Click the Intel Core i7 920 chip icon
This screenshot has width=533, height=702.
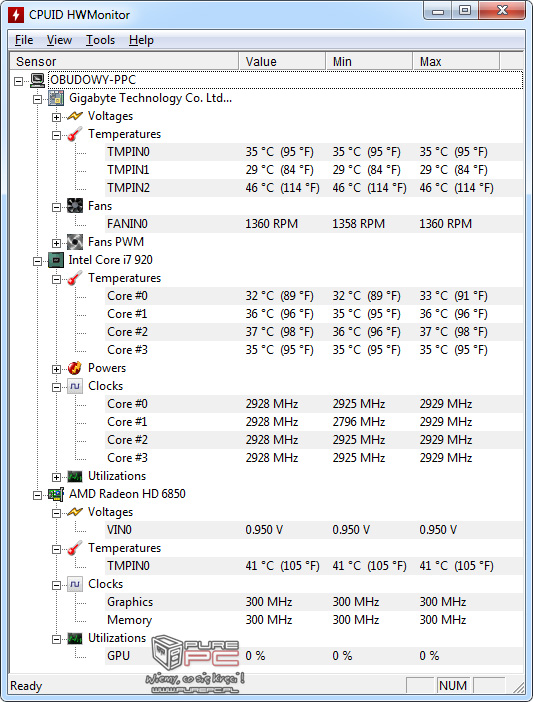(x=56, y=260)
